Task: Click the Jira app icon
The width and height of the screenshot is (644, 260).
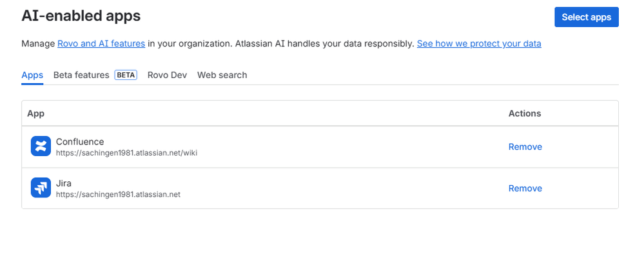Action: coord(41,188)
